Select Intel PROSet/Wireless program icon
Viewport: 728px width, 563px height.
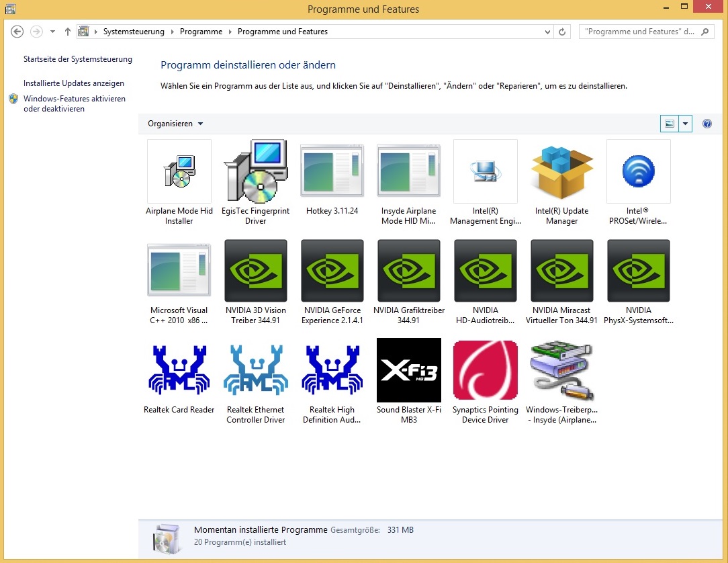(639, 171)
